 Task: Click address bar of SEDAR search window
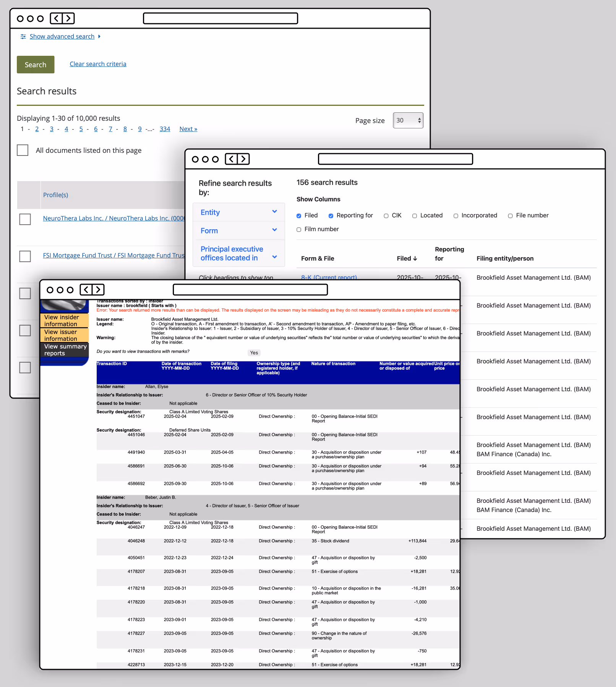220,18
